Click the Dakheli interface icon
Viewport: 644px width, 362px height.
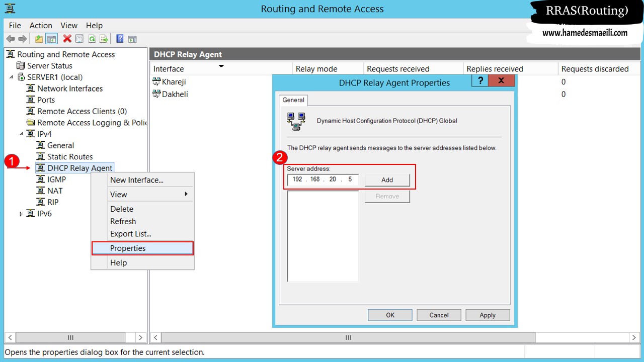[156, 94]
